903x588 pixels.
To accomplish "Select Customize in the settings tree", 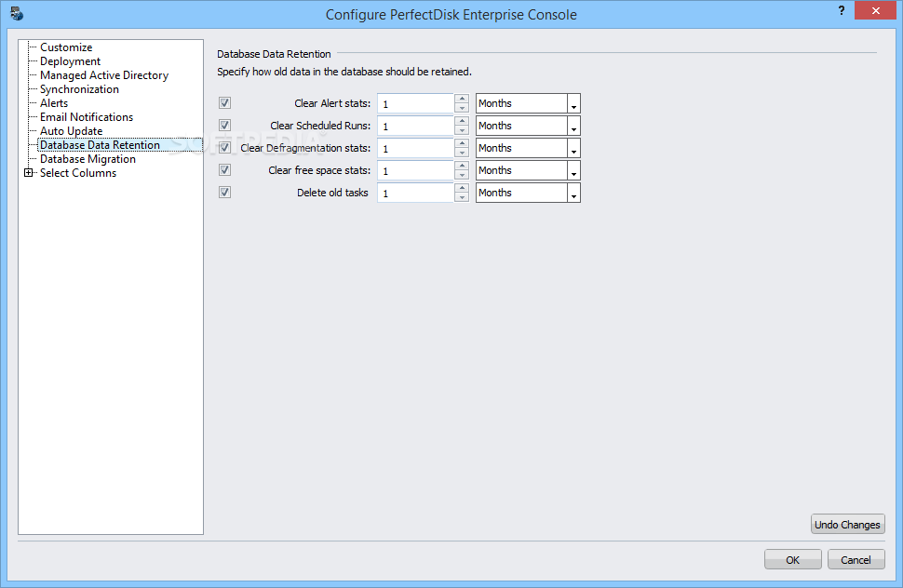I will [x=66, y=47].
